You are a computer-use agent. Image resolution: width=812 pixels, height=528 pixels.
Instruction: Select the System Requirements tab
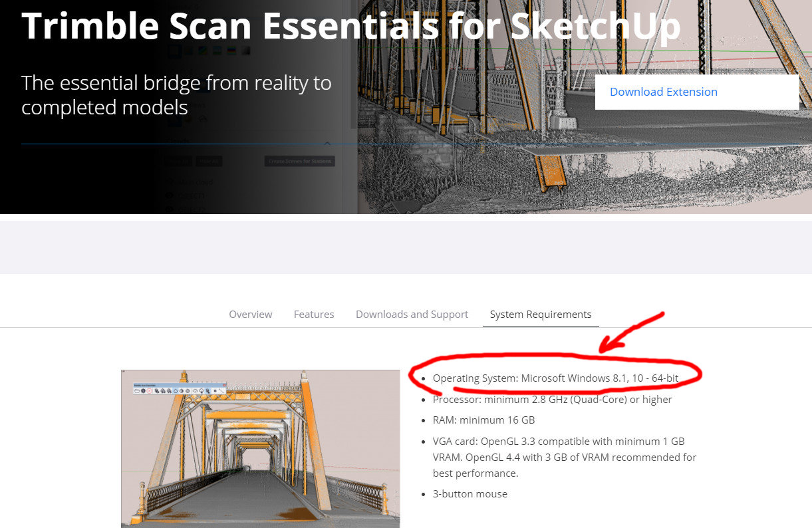pos(541,315)
